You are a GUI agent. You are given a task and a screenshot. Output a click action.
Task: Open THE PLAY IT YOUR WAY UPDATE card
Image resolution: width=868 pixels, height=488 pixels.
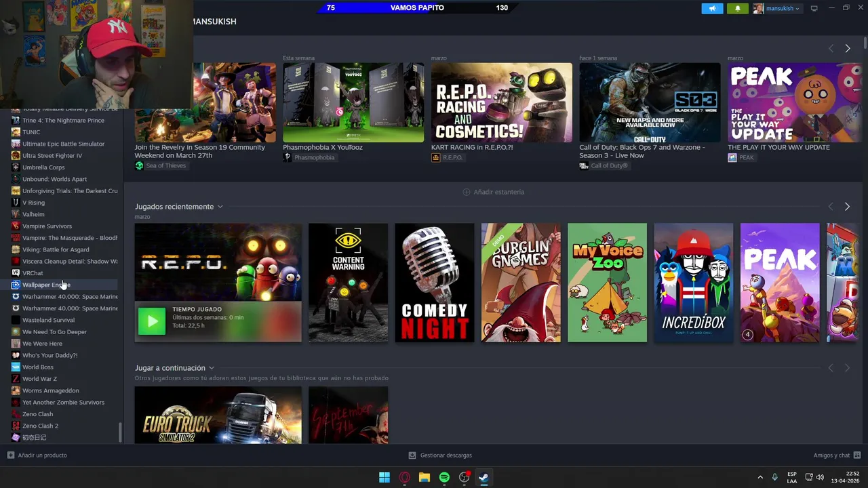point(795,102)
